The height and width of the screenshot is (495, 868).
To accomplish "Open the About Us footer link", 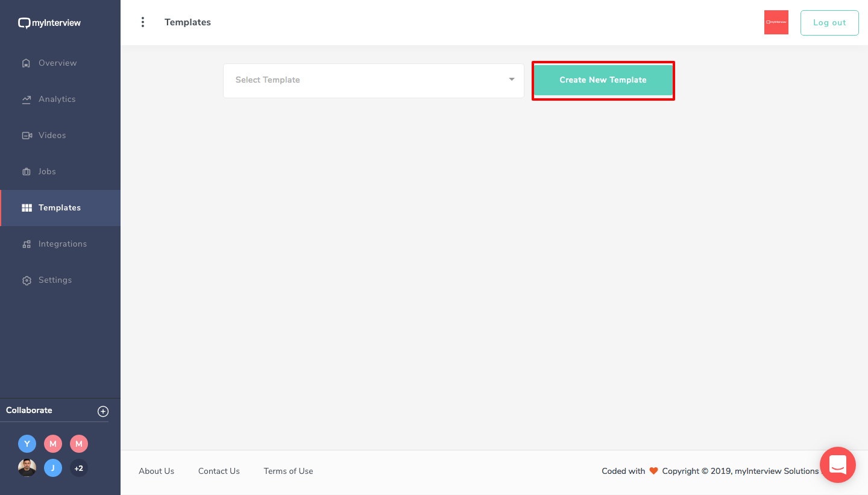I will [156, 471].
